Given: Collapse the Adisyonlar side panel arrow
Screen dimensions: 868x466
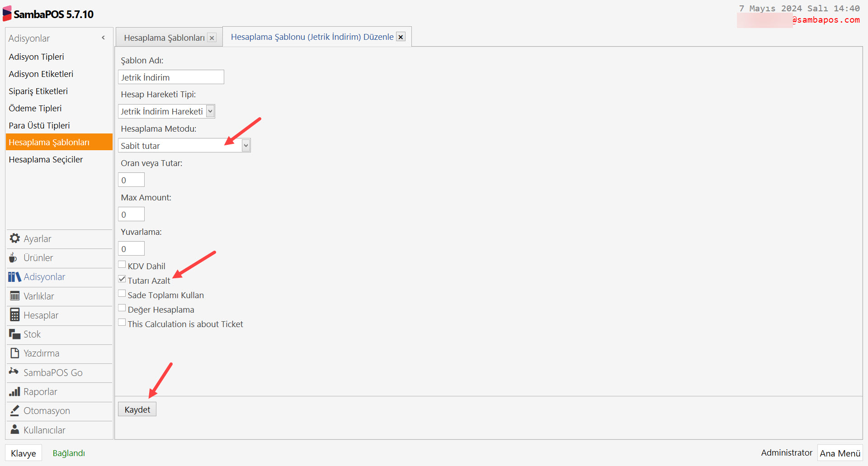Looking at the screenshot, I should coord(104,38).
